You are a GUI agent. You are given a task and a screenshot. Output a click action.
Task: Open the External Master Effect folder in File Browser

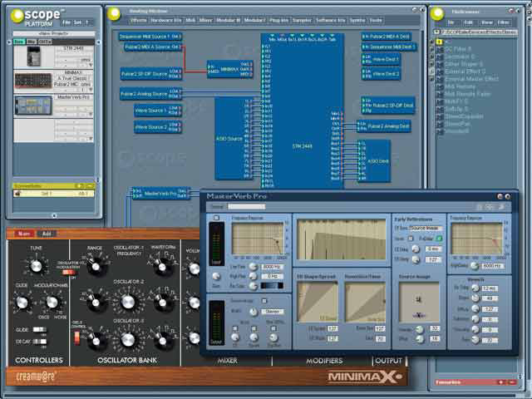(471, 79)
